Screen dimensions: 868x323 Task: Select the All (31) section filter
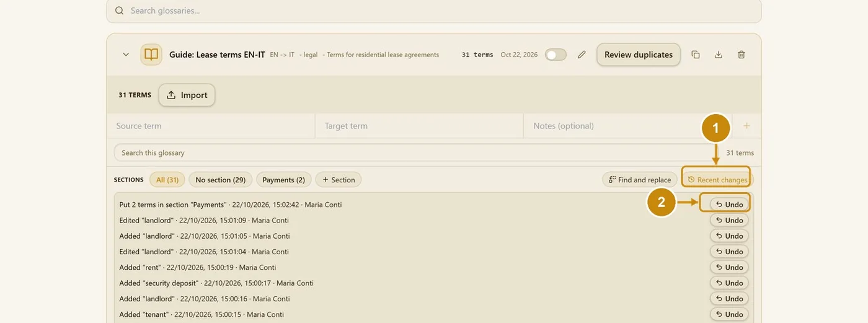coord(167,180)
